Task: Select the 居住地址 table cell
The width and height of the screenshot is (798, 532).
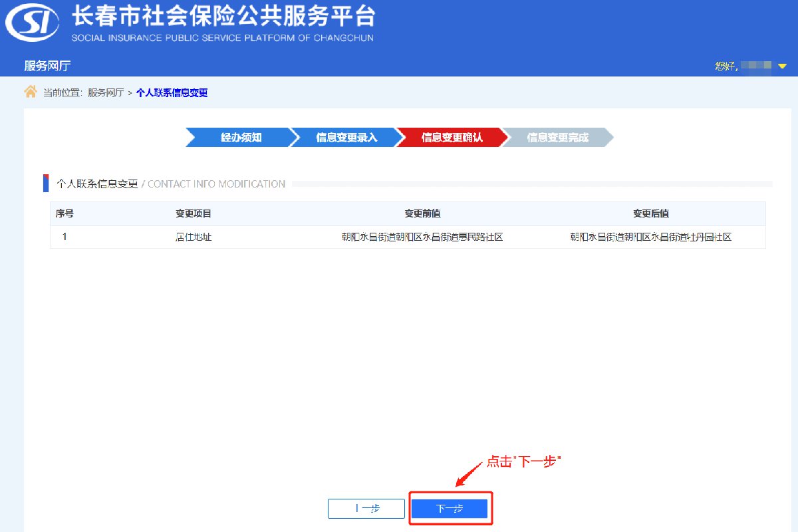Action: pyautogui.click(x=194, y=237)
